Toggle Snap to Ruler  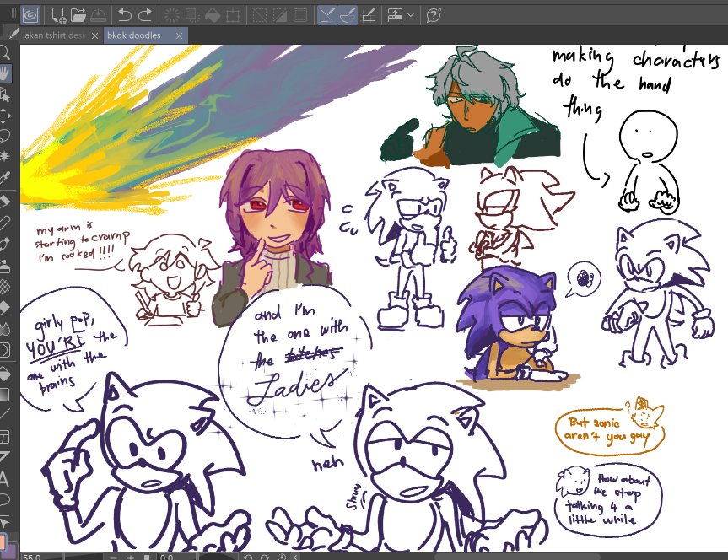[x=327, y=15]
